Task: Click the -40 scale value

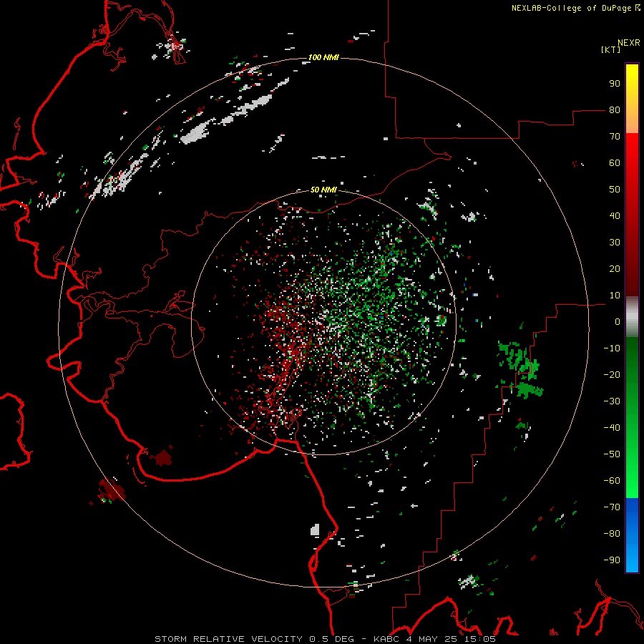Action: (612, 428)
